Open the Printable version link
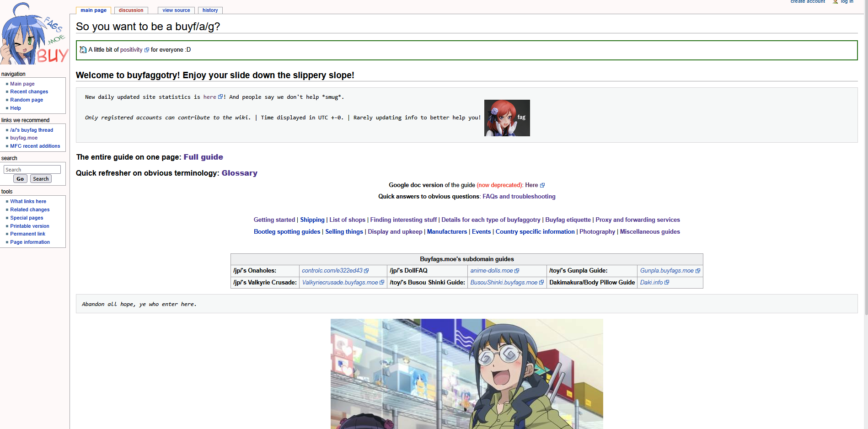The width and height of the screenshot is (868, 429). pyautogui.click(x=30, y=226)
